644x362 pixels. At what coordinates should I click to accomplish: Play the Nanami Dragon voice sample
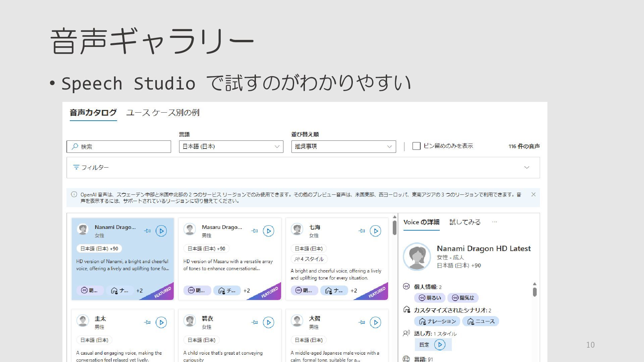(161, 231)
